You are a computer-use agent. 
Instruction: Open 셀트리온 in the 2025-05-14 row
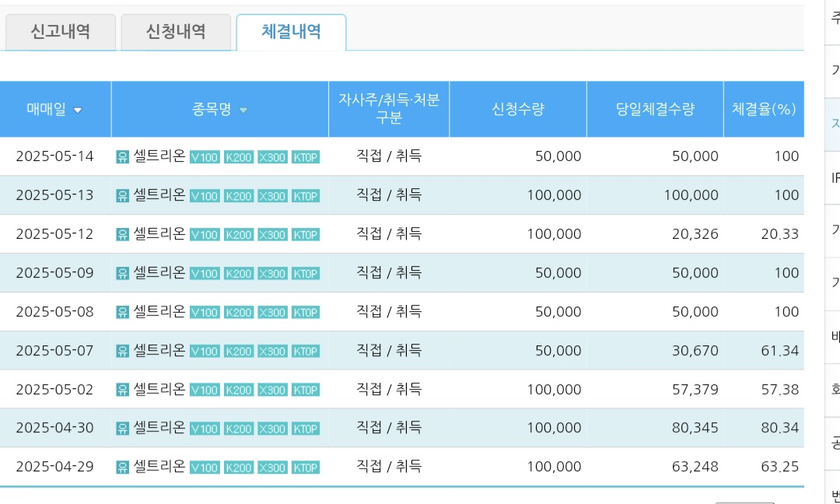[x=159, y=156]
